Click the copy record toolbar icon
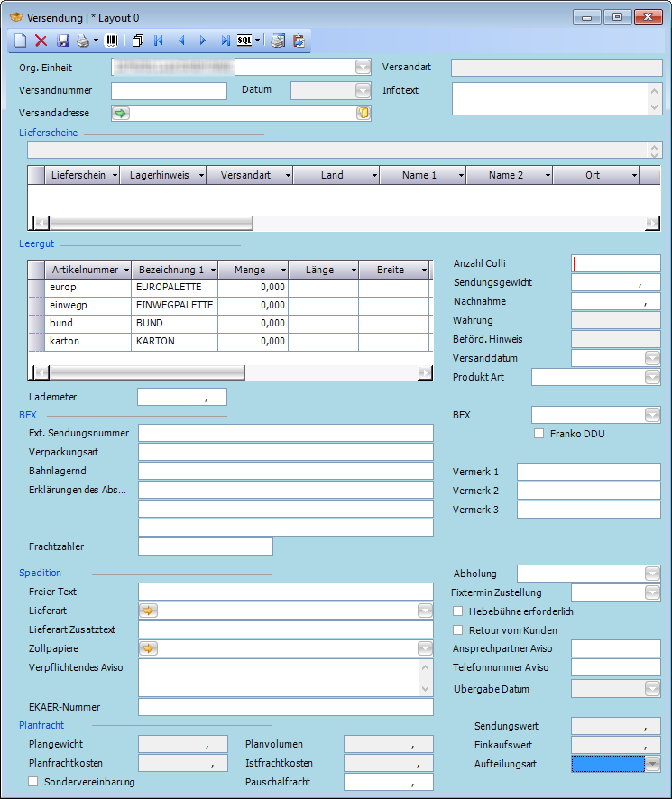 [x=138, y=41]
